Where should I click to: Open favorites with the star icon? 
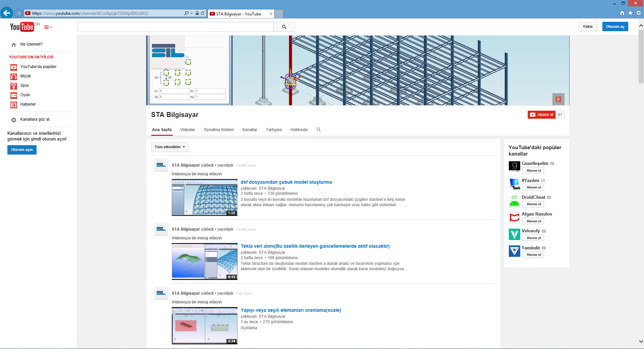pos(630,13)
